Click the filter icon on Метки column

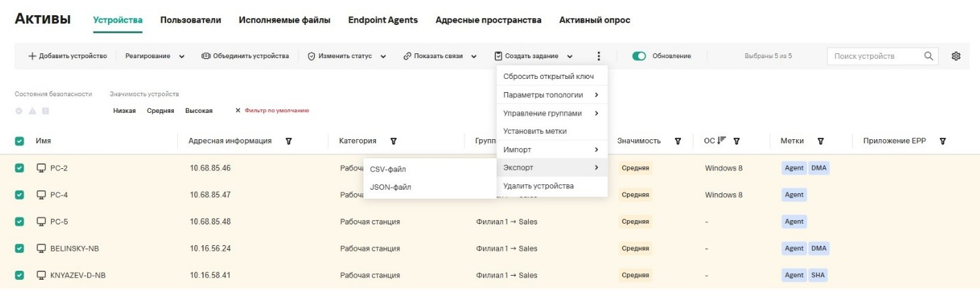click(x=820, y=141)
